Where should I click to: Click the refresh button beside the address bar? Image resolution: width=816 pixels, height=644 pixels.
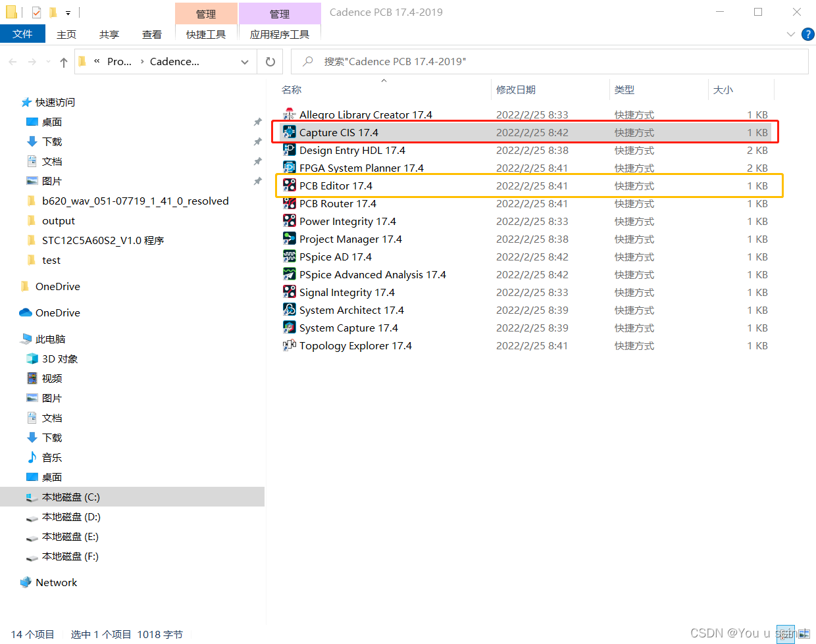(x=270, y=62)
